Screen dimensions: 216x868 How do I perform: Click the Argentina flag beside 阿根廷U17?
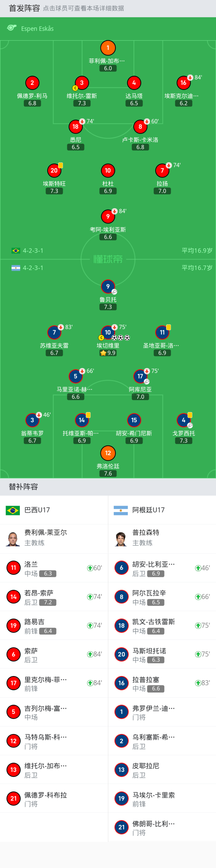tap(121, 510)
